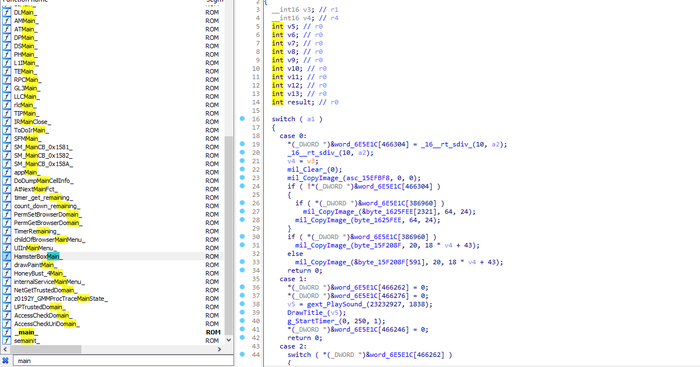Click the search filter field containing main
This screenshot has width=700, height=367.
(x=122, y=361)
